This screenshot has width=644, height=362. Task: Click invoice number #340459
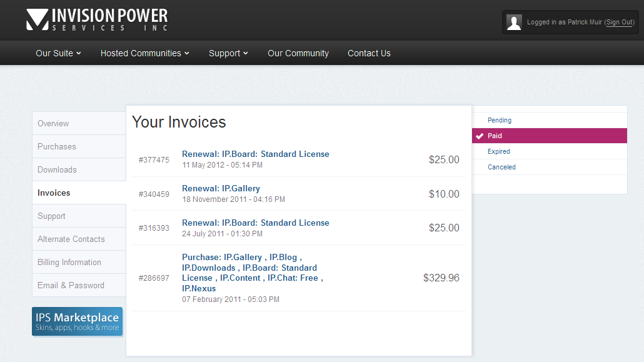click(x=154, y=194)
